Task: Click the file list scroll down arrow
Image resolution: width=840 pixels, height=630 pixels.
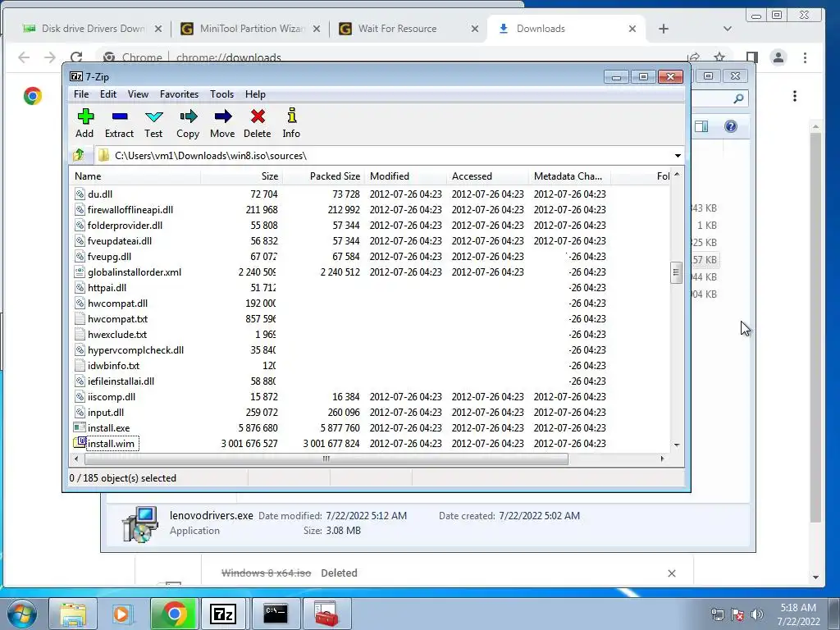Action: tap(677, 445)
